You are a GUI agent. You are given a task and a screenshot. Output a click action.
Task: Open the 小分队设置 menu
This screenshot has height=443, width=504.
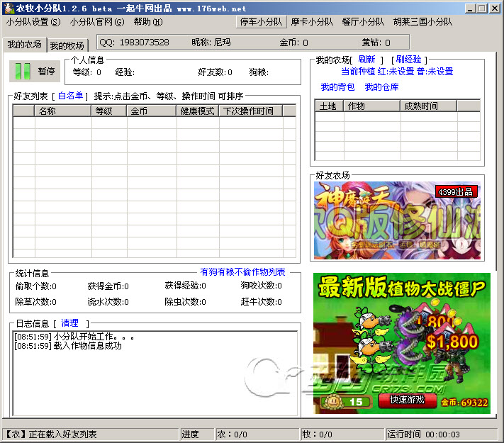[33, 22]
